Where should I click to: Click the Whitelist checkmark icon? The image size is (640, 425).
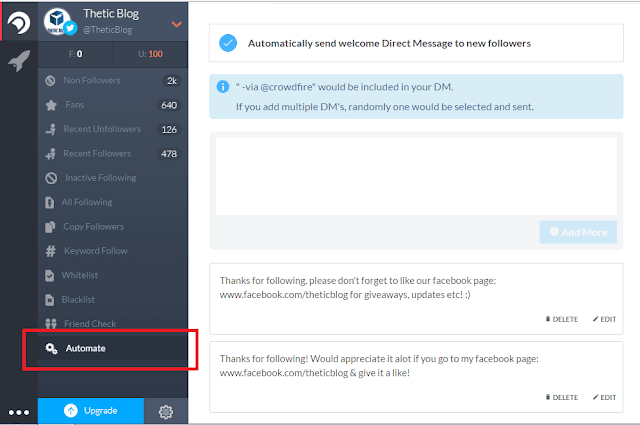pos(49,276)
